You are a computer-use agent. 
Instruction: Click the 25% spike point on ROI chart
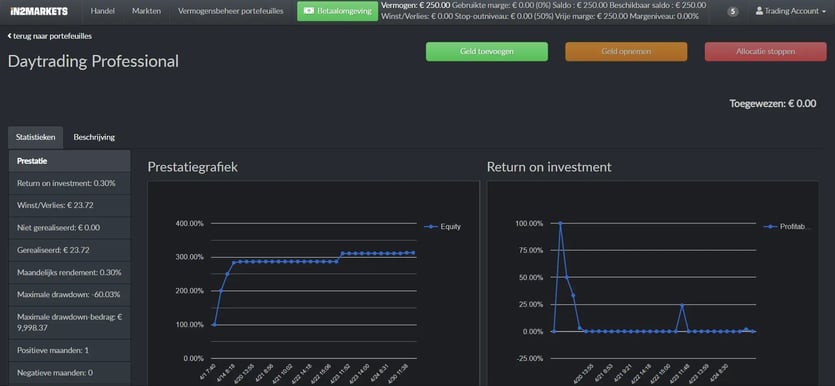pos(682,305)
